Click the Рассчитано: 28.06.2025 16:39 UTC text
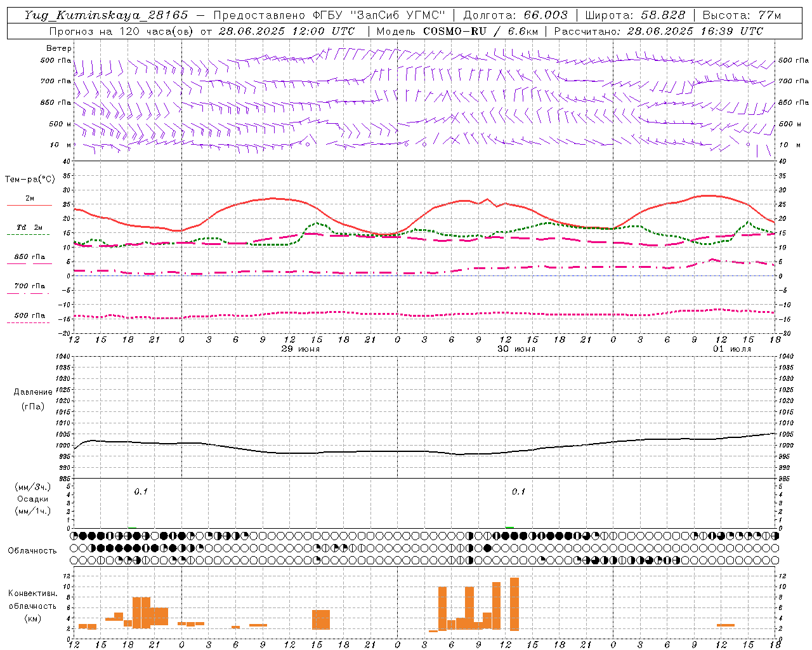 point(658,31)
